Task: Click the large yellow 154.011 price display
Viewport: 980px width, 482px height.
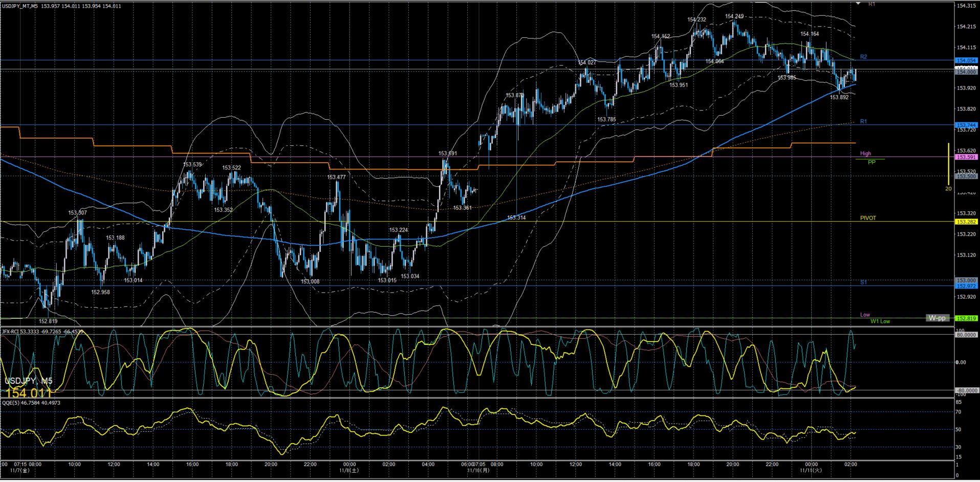Action: pyautogui.click(x=29, y=393)
